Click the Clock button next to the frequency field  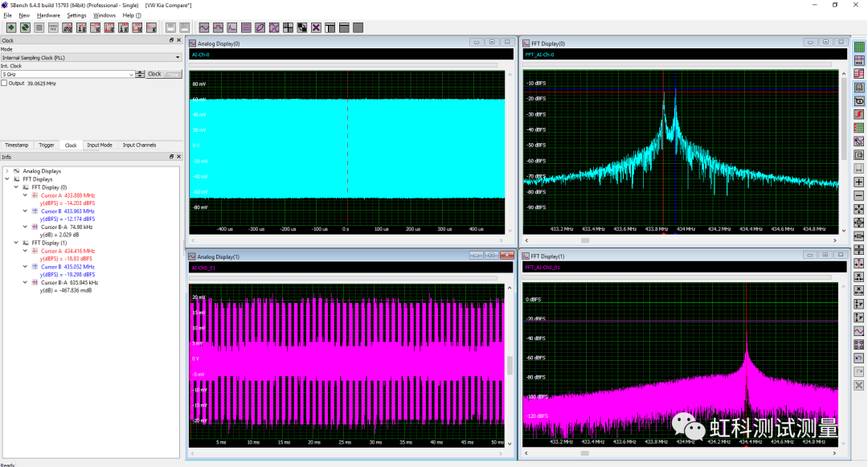154,74
